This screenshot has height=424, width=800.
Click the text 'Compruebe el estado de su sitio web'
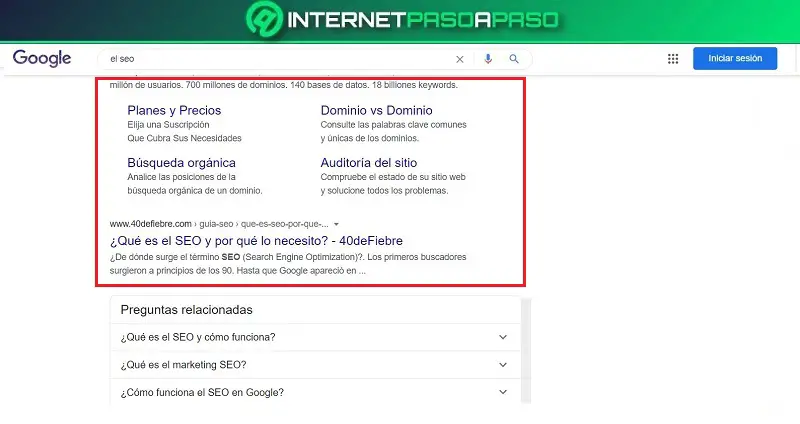point(393,177)
